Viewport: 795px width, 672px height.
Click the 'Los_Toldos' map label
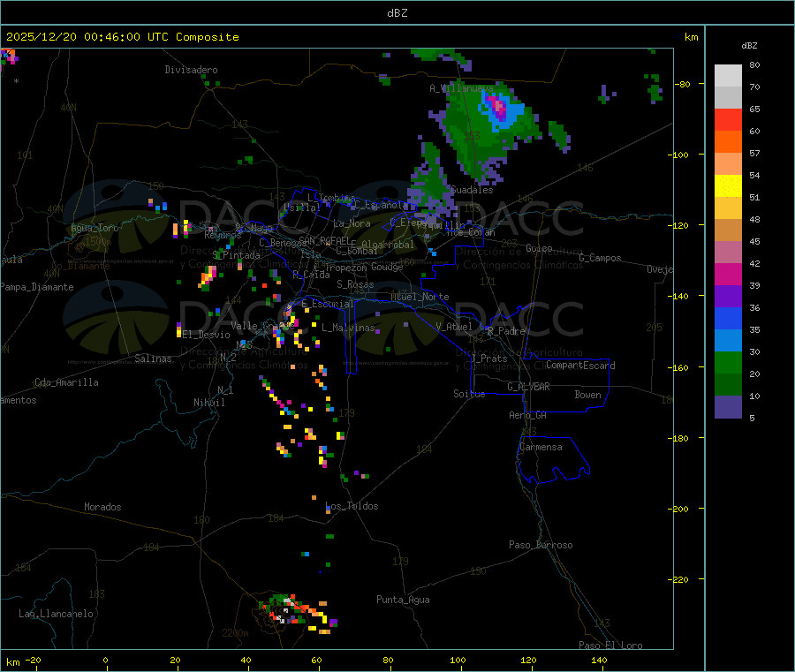point(352,506)
